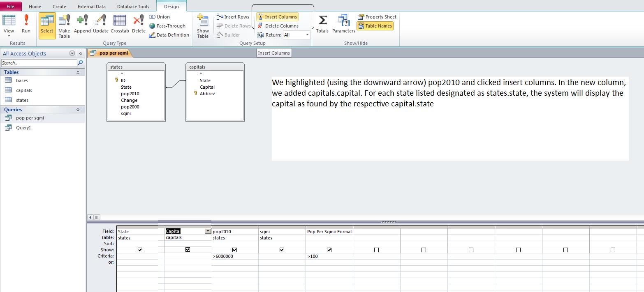The width and height of the screenshot is (644, 292).
Task: Open the states table in navigation pane
Action: (22, 100)
